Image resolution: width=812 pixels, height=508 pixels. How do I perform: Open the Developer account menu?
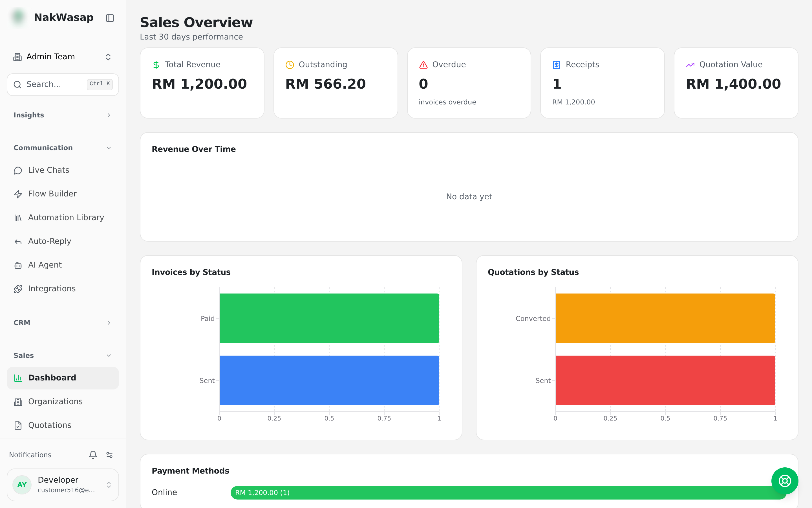tap(63, 485)
